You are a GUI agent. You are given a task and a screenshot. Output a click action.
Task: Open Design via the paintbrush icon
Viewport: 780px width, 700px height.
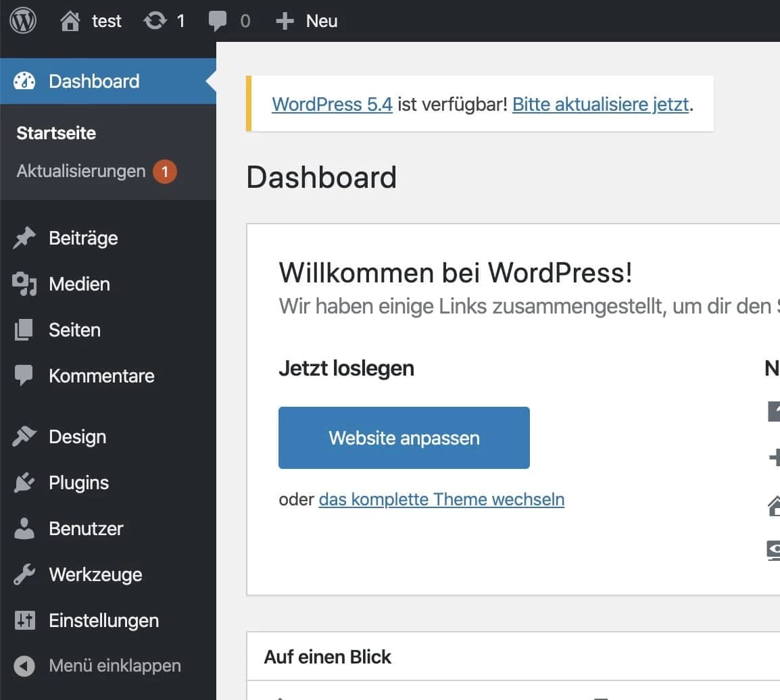[25, 436]
